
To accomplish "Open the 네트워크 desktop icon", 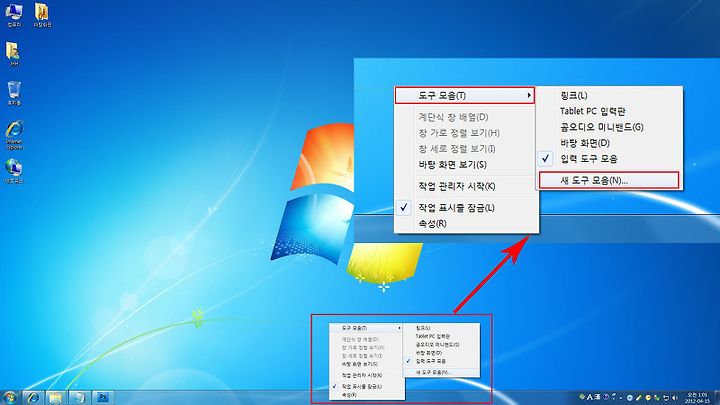I will click(14, 171).
